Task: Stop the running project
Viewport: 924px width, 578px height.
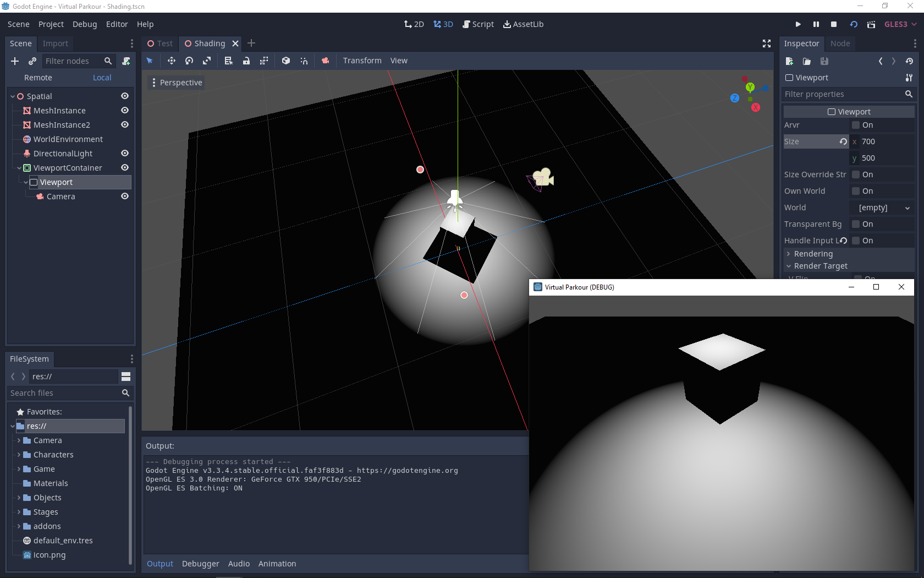Action: (x=834, y=24)
